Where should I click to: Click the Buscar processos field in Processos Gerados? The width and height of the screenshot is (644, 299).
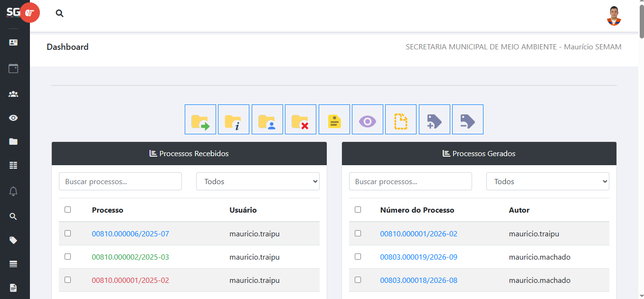pyautogui.click(x=410, y=181)
